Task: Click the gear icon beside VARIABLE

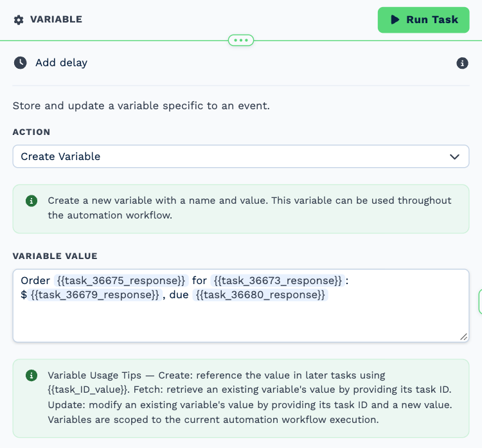Action: tap(19, 20)
